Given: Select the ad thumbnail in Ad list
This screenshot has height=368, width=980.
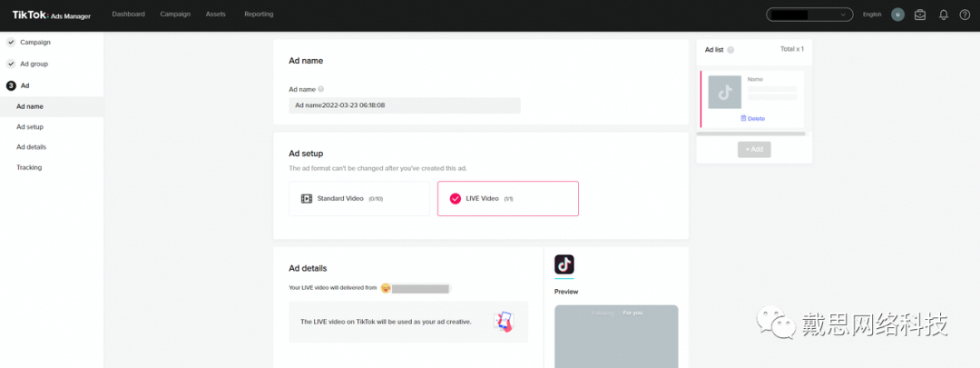Looking at the screenshot, I should click(x=725, y=93).
